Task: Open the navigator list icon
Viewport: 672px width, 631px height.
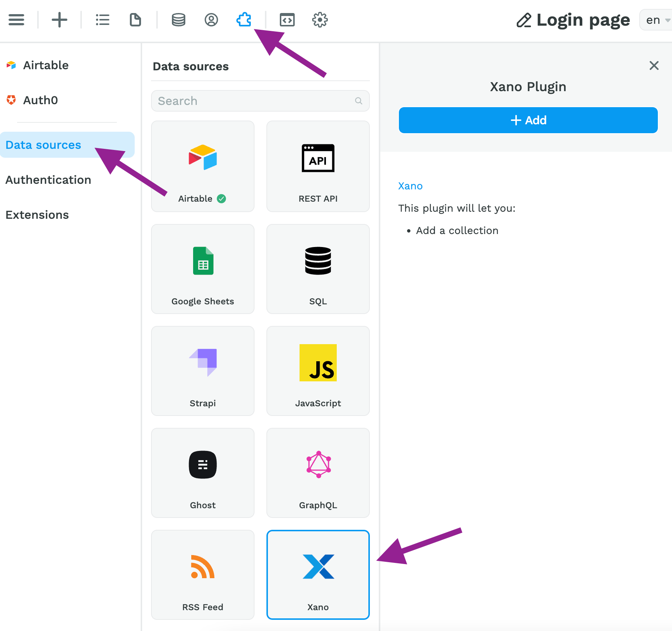Action: tap(103, 20)
